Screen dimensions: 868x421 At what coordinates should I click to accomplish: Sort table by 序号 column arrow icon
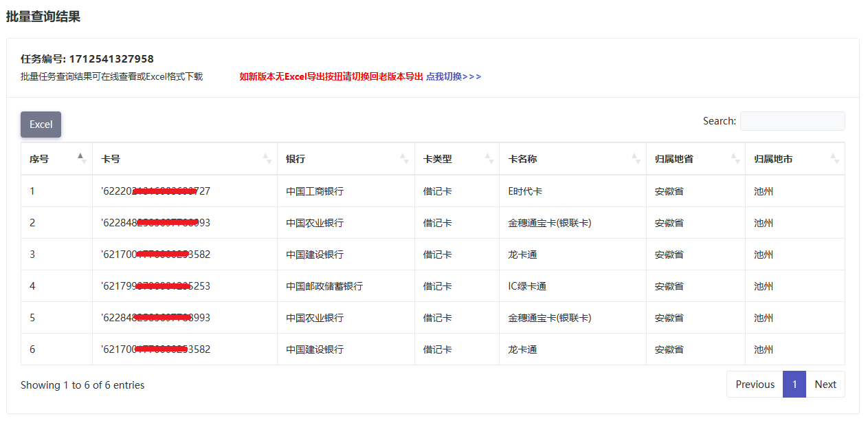[81, 159]
